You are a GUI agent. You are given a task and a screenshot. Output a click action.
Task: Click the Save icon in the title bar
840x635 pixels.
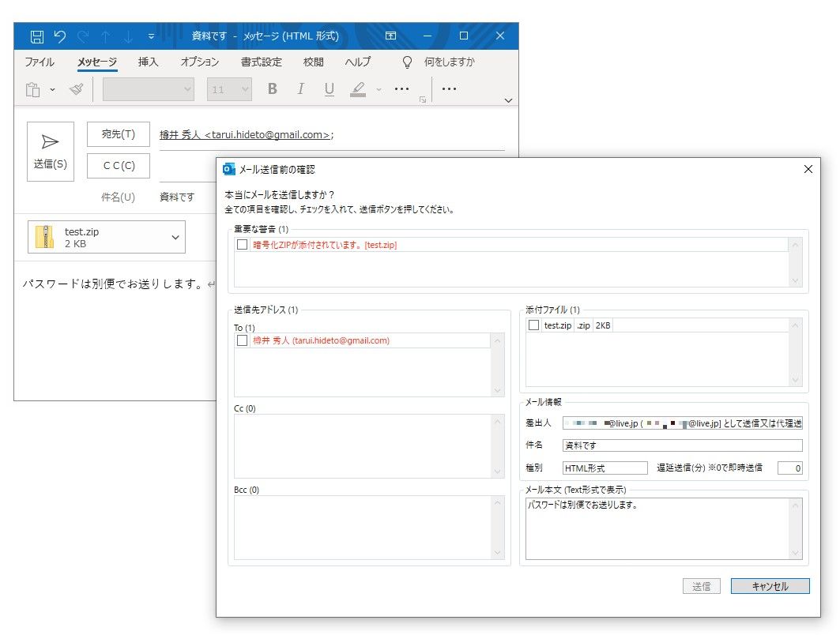coord(37,36)
